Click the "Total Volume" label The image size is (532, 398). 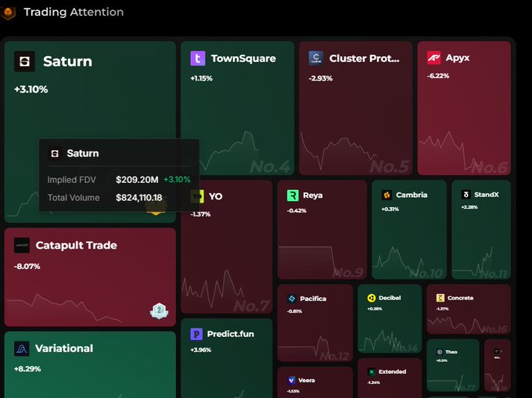point(74,198)
